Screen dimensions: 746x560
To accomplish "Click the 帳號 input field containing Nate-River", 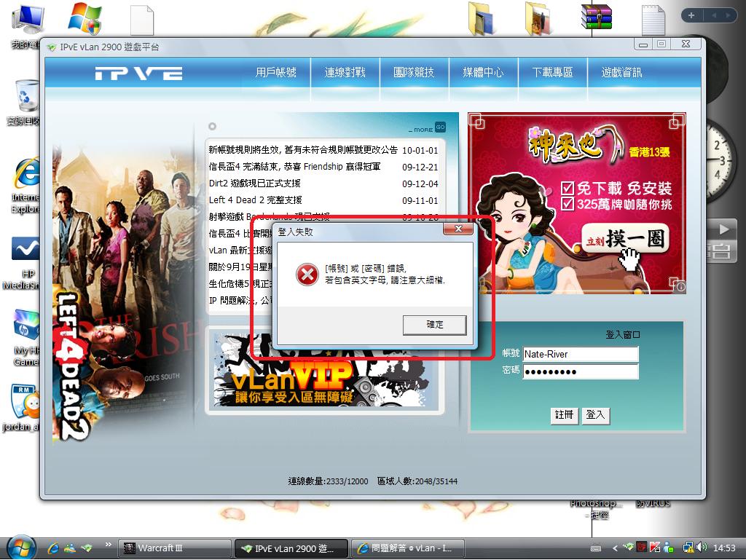I will point(581,354).
